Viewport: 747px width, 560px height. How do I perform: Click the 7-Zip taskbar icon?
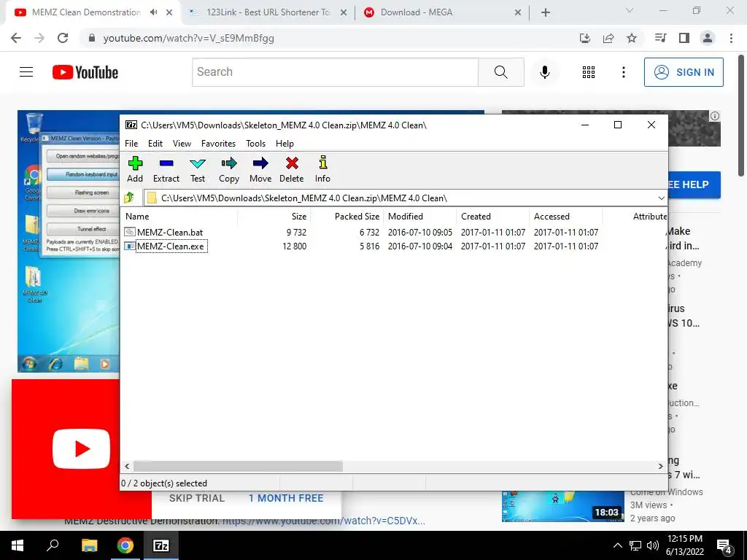click(161, 545)
